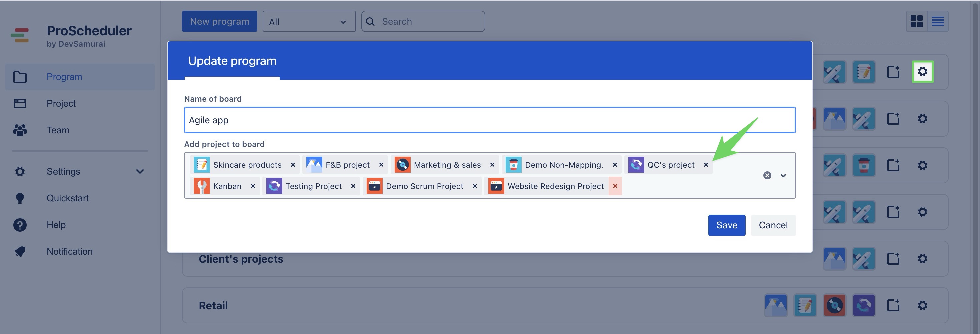Click add-project icon on Client's projects row
980x334 pixels.
[x=893, y=259]
